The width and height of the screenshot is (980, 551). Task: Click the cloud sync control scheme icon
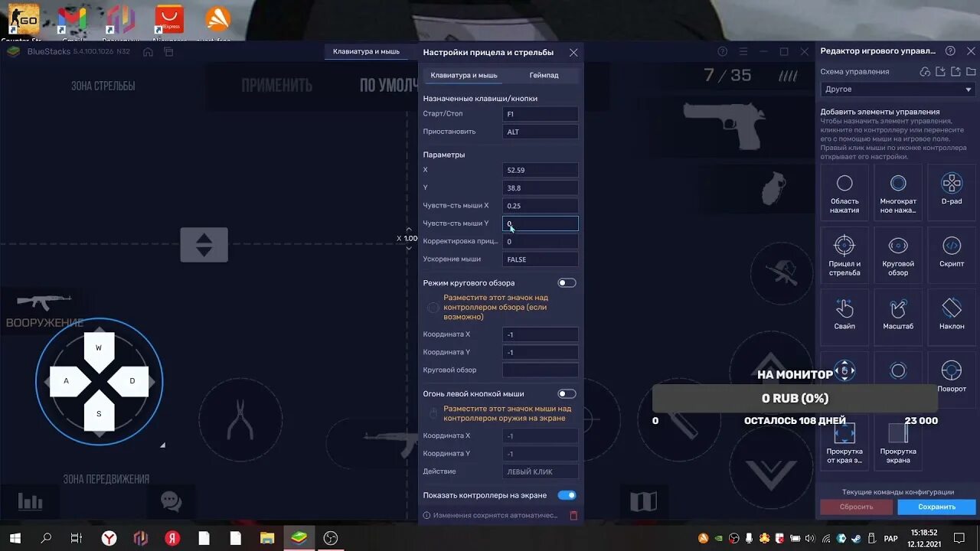click(x=925, y=71)
